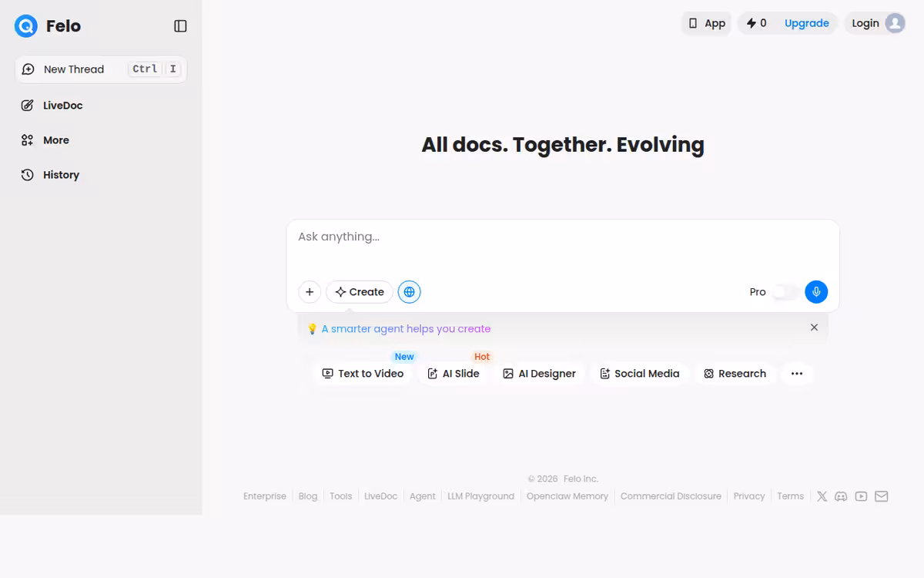The image size is (924, 578).
Task: Open the Create agent button
Action: pyautogui.click(x=360, y=292)
